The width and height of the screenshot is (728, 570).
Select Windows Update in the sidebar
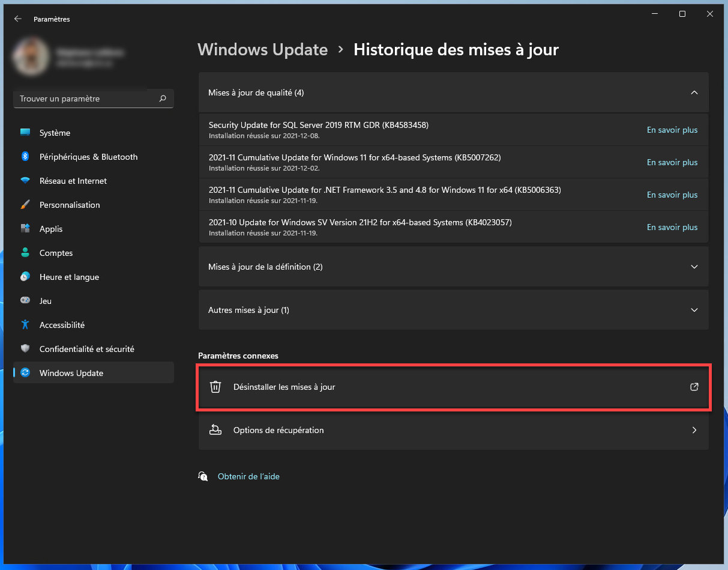tap(94, 373)
